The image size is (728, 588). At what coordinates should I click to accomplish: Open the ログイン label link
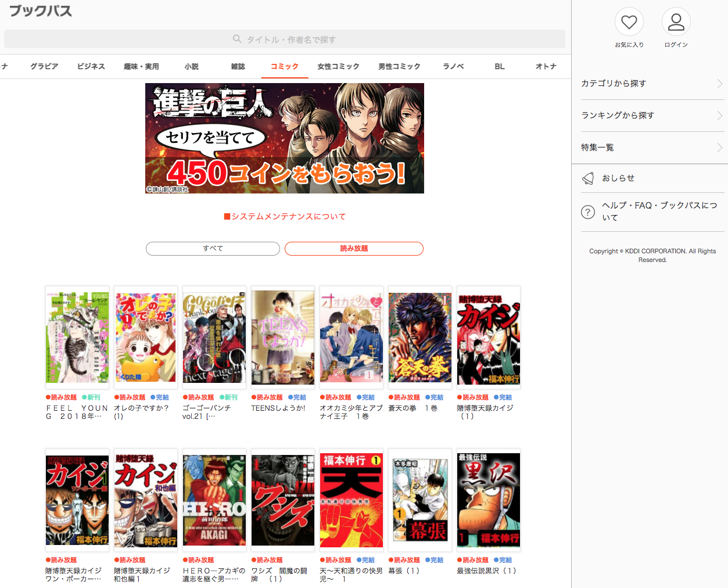click(x=676, y=45)
